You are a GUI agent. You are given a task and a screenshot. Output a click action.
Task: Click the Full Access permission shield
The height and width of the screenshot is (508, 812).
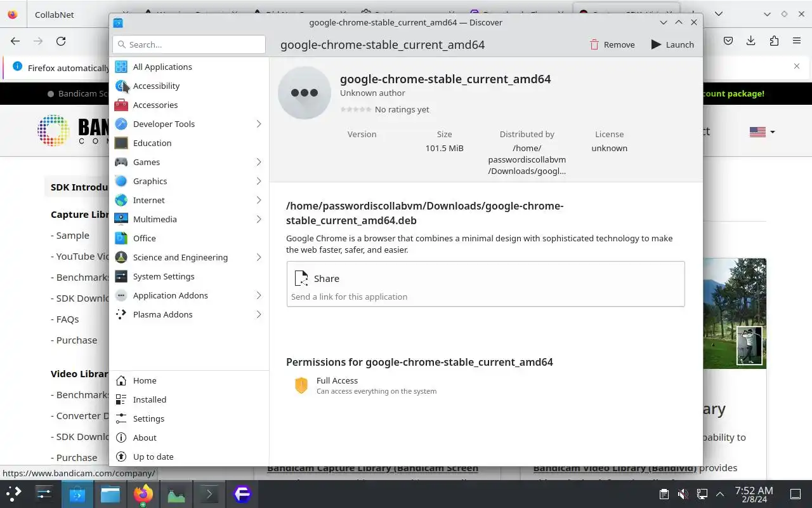[301, 385]
